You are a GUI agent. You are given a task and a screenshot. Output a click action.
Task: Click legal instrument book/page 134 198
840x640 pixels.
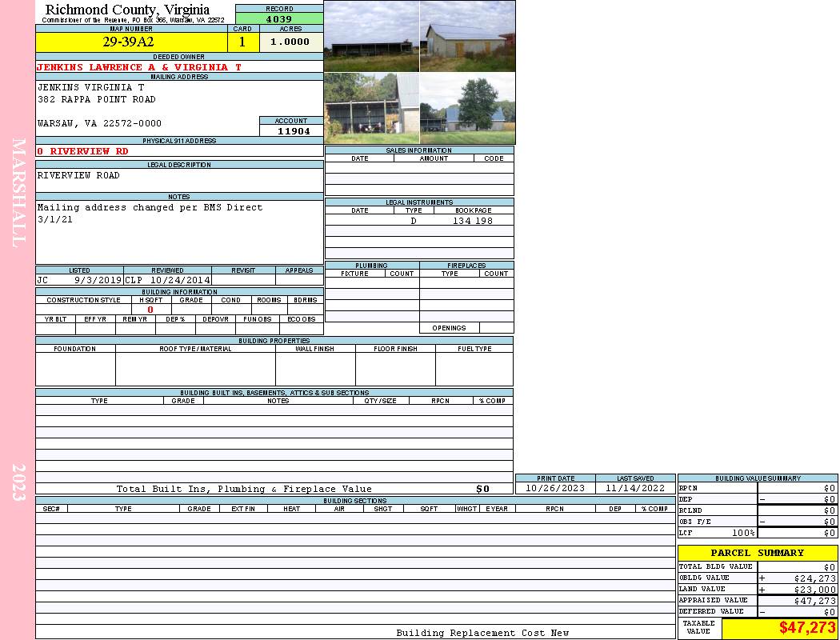coord(473,220)
